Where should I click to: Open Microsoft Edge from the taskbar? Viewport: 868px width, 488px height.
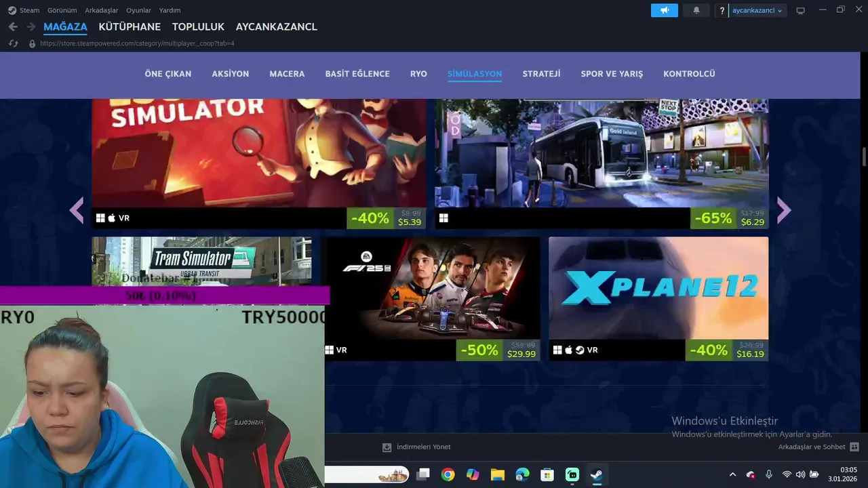[522, 474]
